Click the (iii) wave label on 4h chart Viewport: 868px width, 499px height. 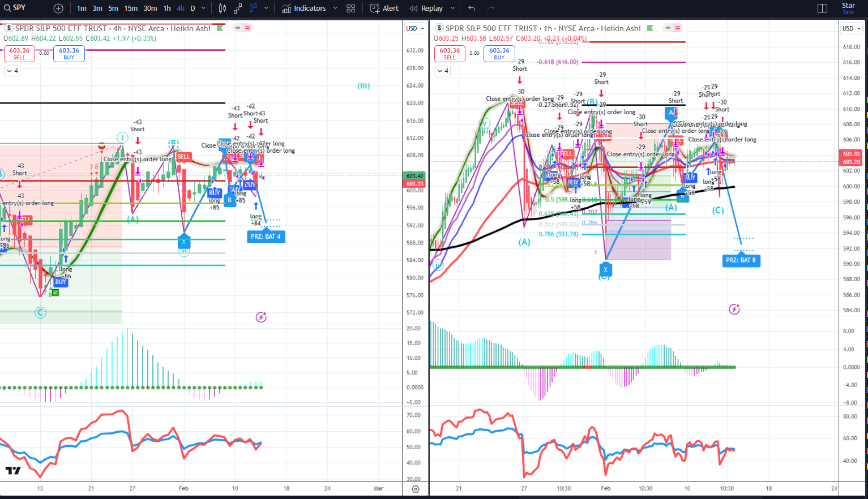coord(364,86)
